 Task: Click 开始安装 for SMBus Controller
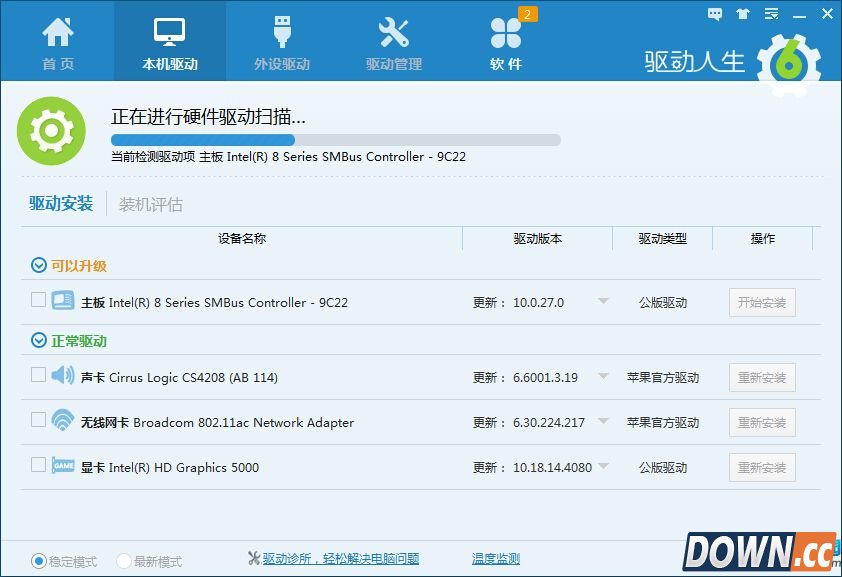pyautogui.click(x=762, y=302)
